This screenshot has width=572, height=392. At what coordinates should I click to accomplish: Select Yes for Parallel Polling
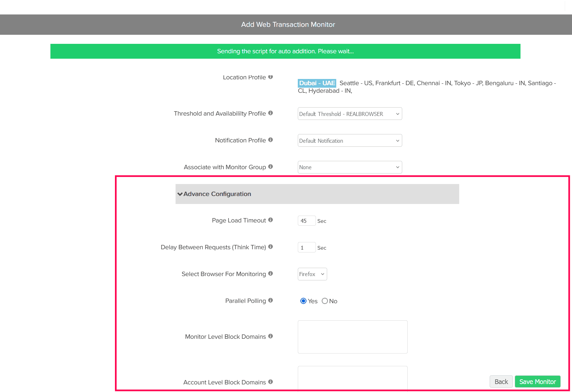[x=304, y=301]
